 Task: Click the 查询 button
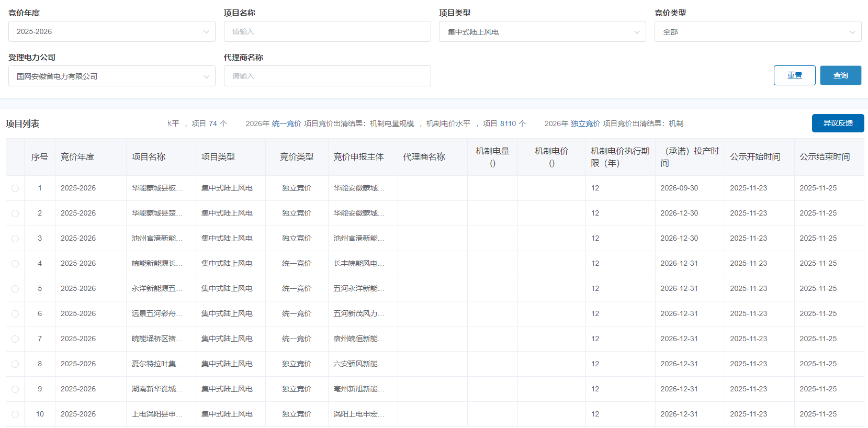pyautogui.click(x=840, y=75)
